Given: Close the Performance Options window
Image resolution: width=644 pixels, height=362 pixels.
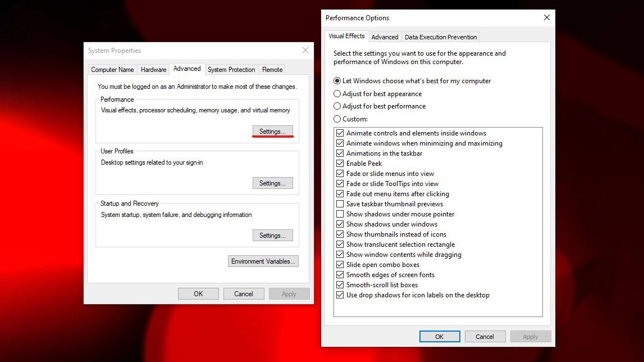Looking at the screenshot, I should point(547,17).
